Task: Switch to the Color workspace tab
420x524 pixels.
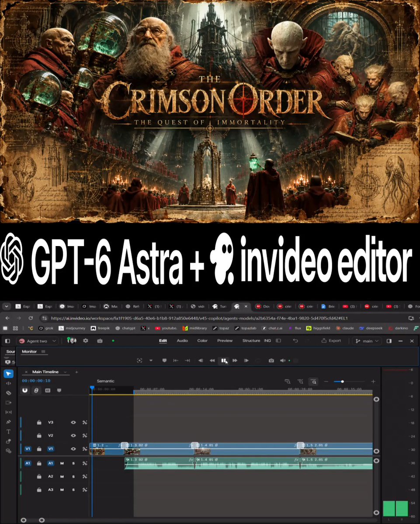Action: tap(202, 340)
